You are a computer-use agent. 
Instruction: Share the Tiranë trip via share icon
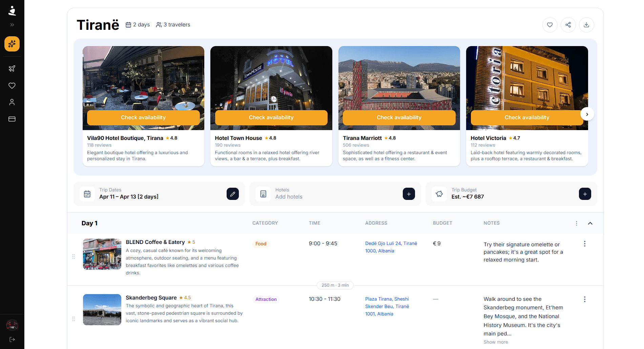coord(568,25)
